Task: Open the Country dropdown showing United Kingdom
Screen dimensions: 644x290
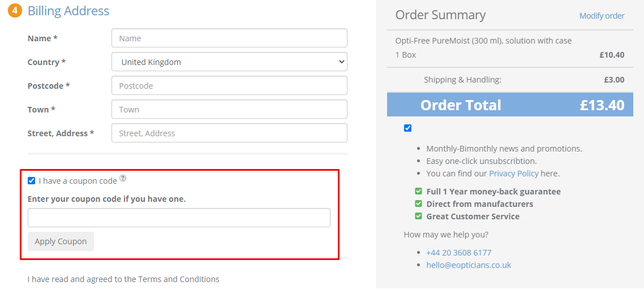Action: tap(229, 62)
